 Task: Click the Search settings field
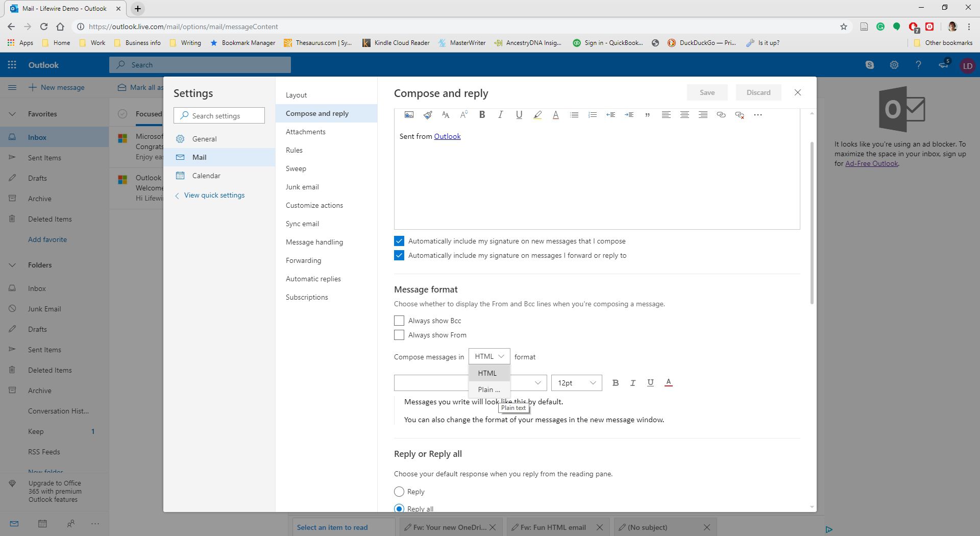[219, 115]
